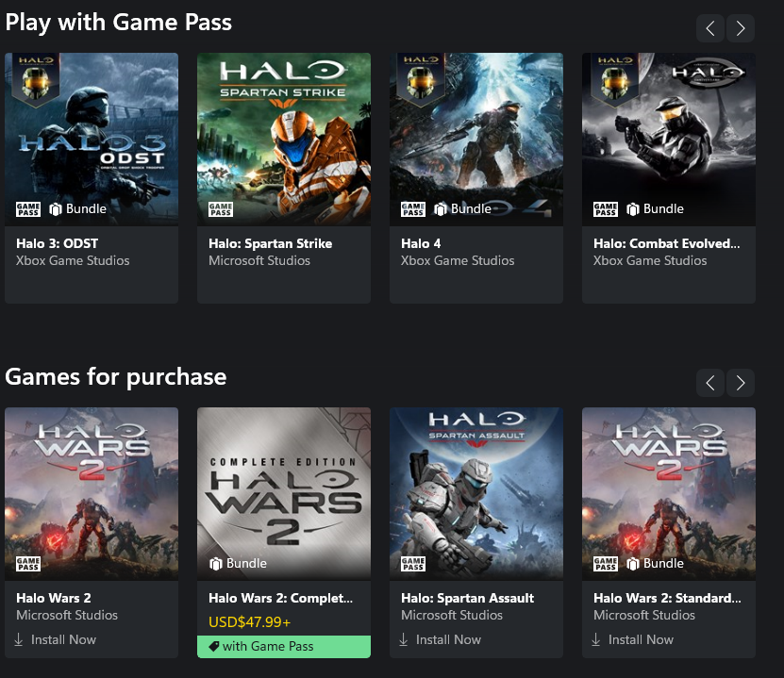Click 'Microsoft Studios' under Halo: Spartan Assault
Viewport: 784px width, 678px height.
[452, 615]
